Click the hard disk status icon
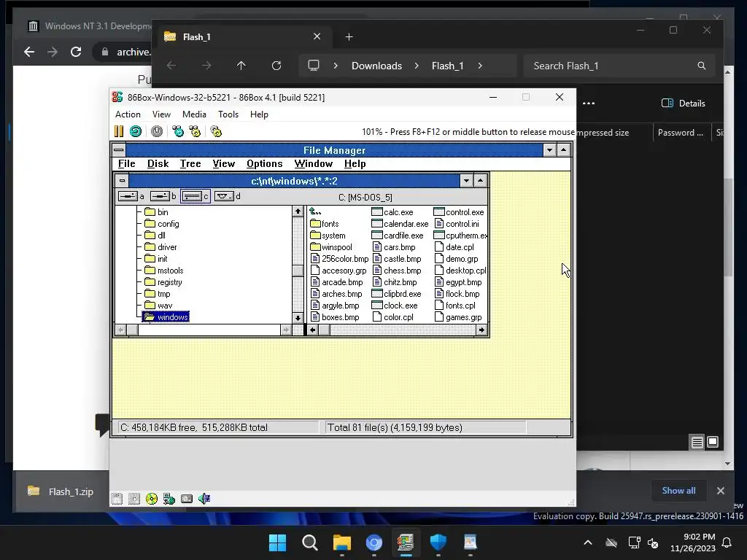Screen dimensions: 747x560 coord(187,499)
